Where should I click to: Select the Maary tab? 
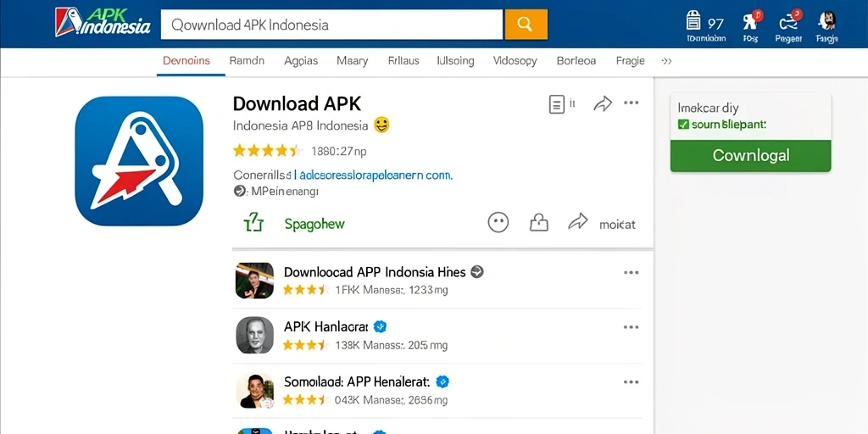click(x=352, y=61)
